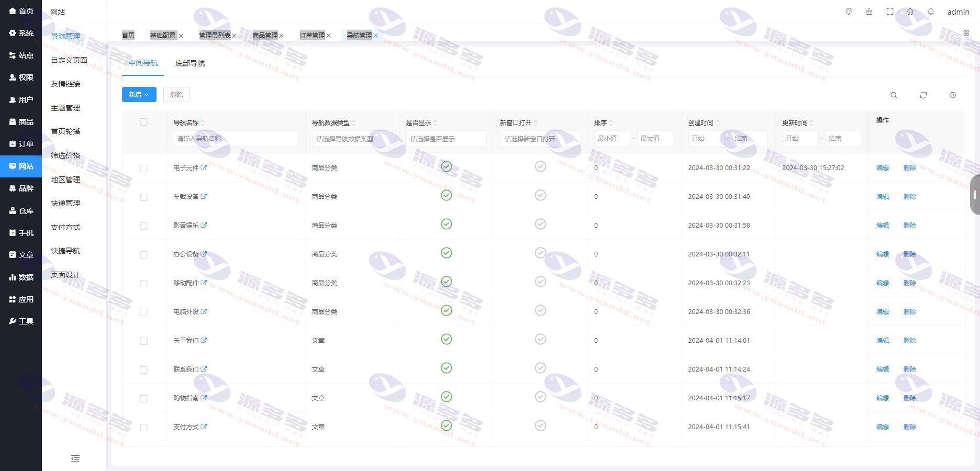
Task: Go to 订单 in main sidebar
Action: 21,143
